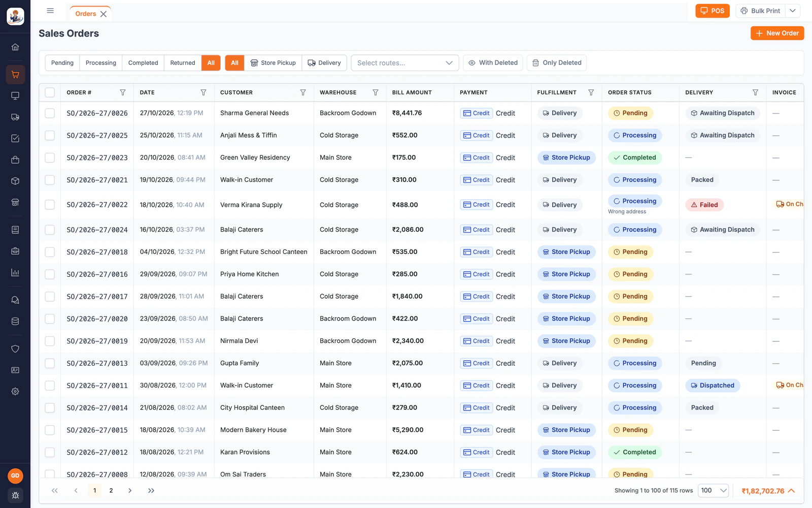Filter the Delivery column
The height and width of the screenshot is (508, 812).
point(756,92)
